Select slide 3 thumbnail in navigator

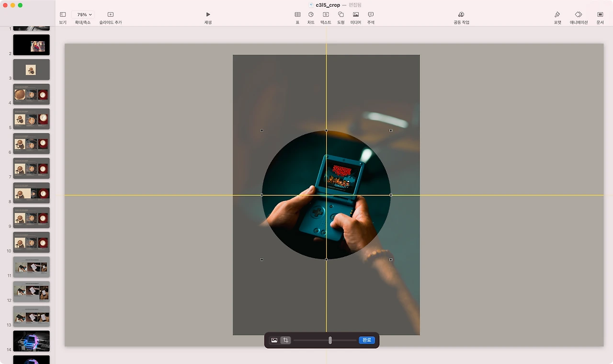[x=31, y=69]
